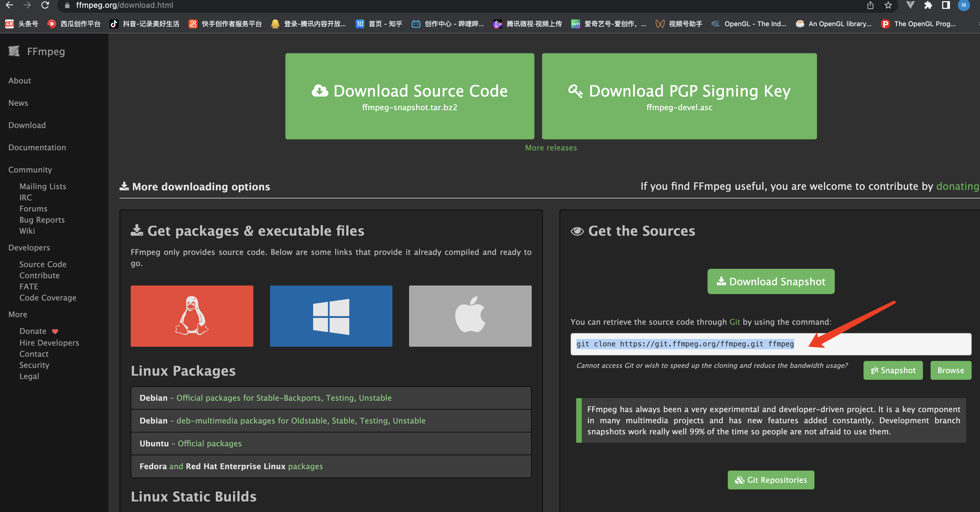Open the Git link in the sources text

735,322
